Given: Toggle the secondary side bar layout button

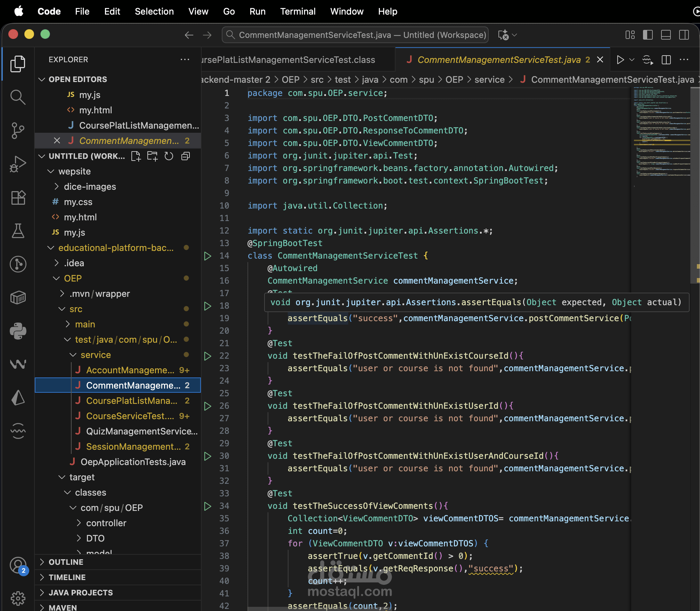Looking at the screenshot, I should point(684,35).
